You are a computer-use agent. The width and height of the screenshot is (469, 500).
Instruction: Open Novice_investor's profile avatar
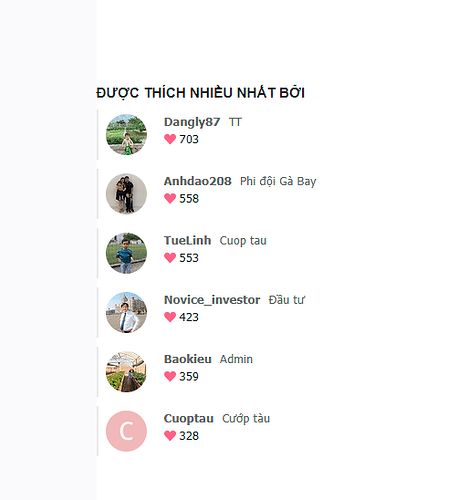pos(126,312)
